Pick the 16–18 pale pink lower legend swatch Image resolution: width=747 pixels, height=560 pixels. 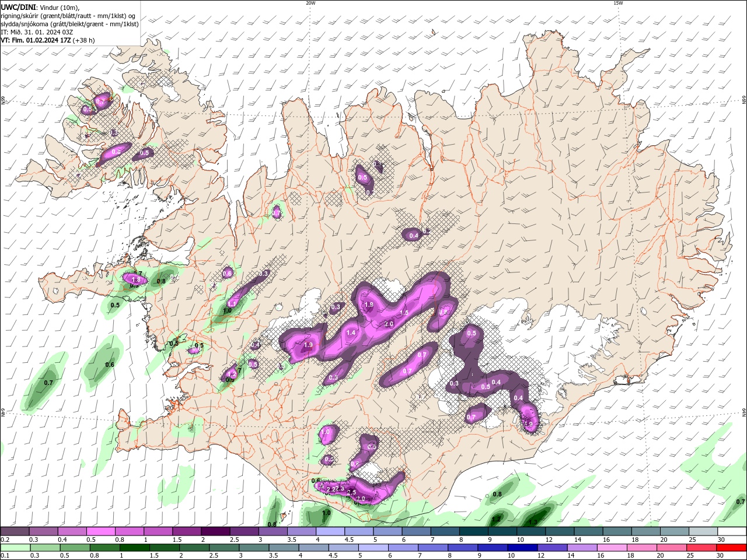click(x=612, y=548)
